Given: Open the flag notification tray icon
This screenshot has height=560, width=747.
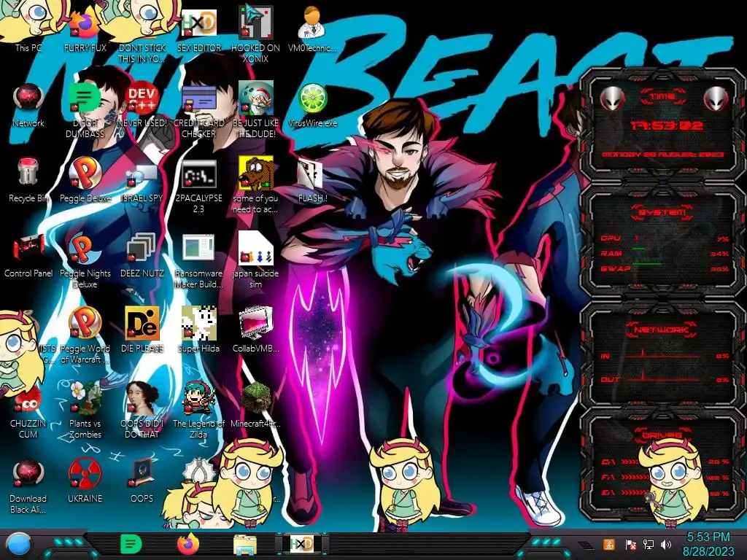Looking at the screenshot, I should 630,545.
